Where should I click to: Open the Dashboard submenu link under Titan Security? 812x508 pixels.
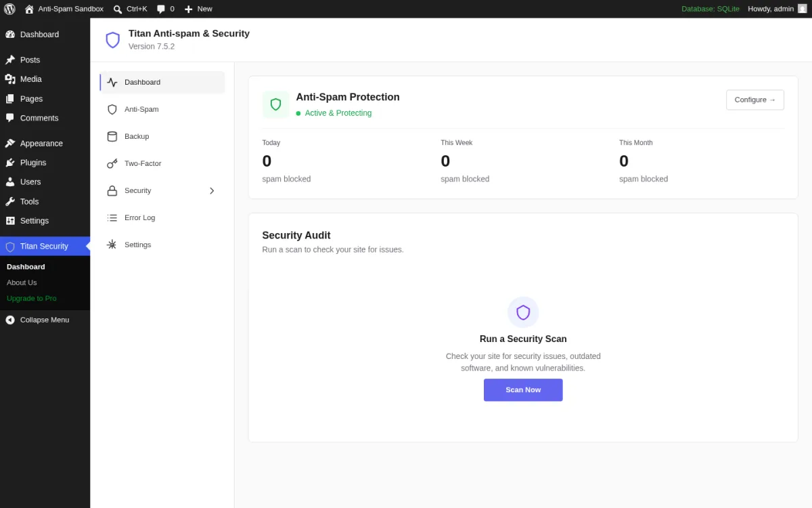click(26, 267)
